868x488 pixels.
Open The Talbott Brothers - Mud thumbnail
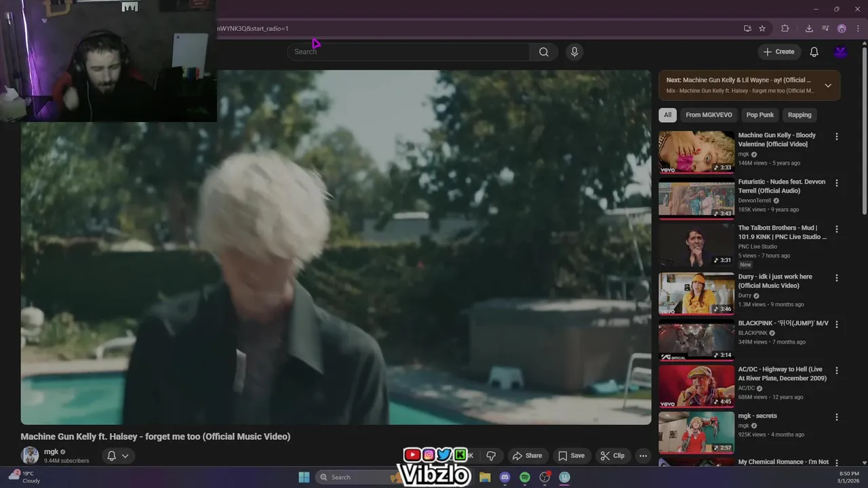tap(696, 245)
